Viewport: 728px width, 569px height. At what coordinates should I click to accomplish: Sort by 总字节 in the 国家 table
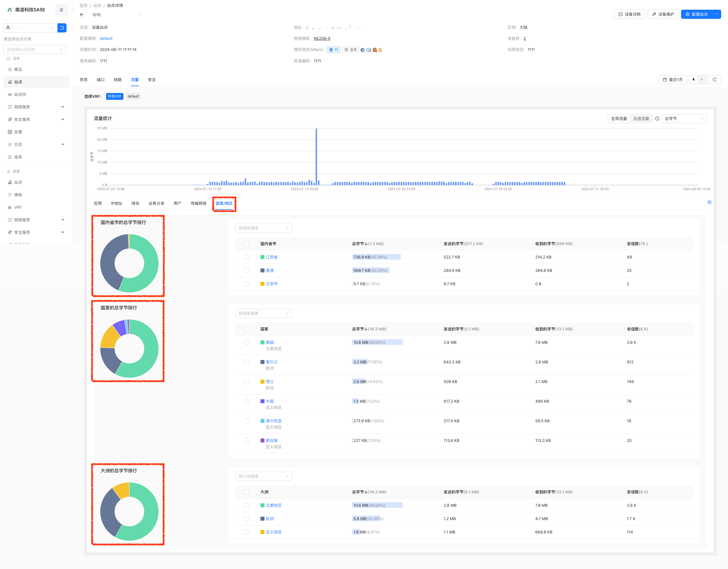coord(360,329)
